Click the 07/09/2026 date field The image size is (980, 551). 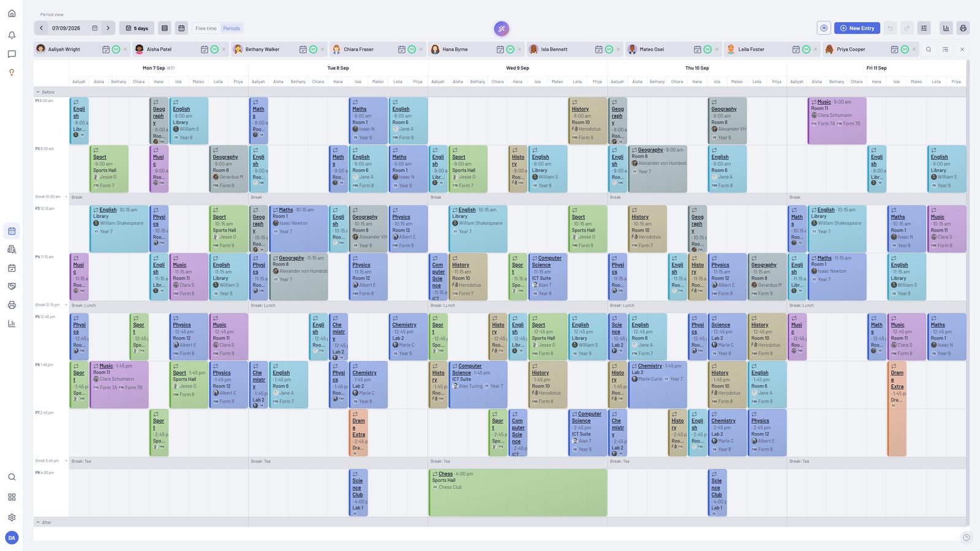[x=66, y=28]
